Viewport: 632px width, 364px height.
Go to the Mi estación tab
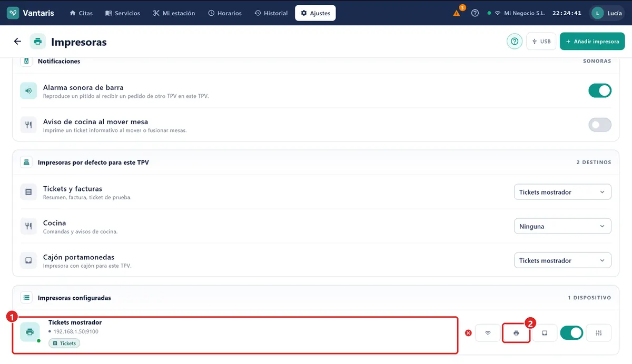click(x=174, y=13)
